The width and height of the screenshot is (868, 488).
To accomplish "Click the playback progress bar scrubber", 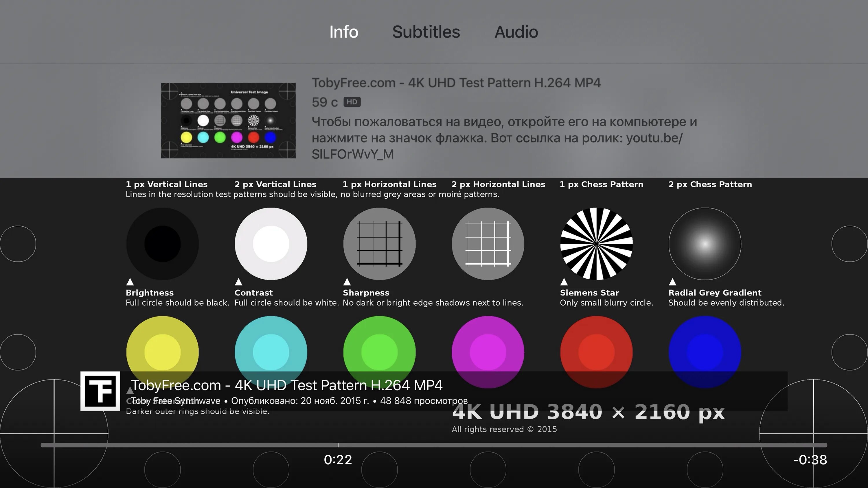I will 338,445.
